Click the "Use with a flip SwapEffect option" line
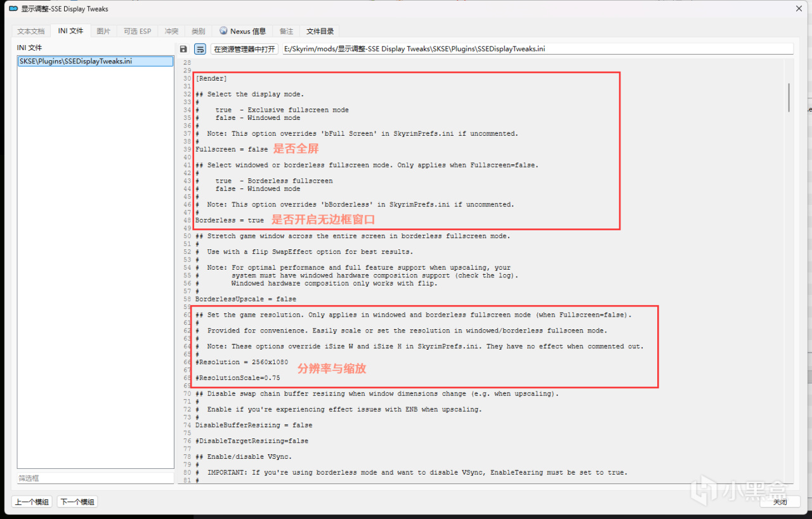The height and width of the screenshot is (519, 812). [x=304, y=252]
